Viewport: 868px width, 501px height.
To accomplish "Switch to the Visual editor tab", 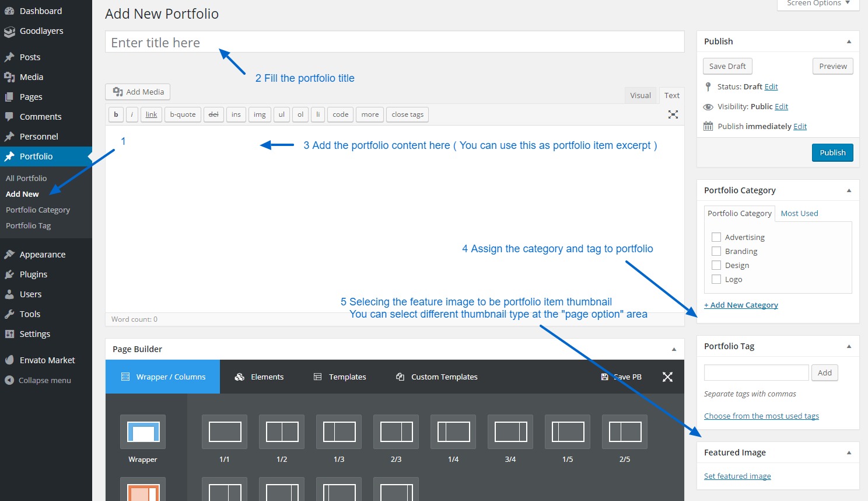I will 640,95.
